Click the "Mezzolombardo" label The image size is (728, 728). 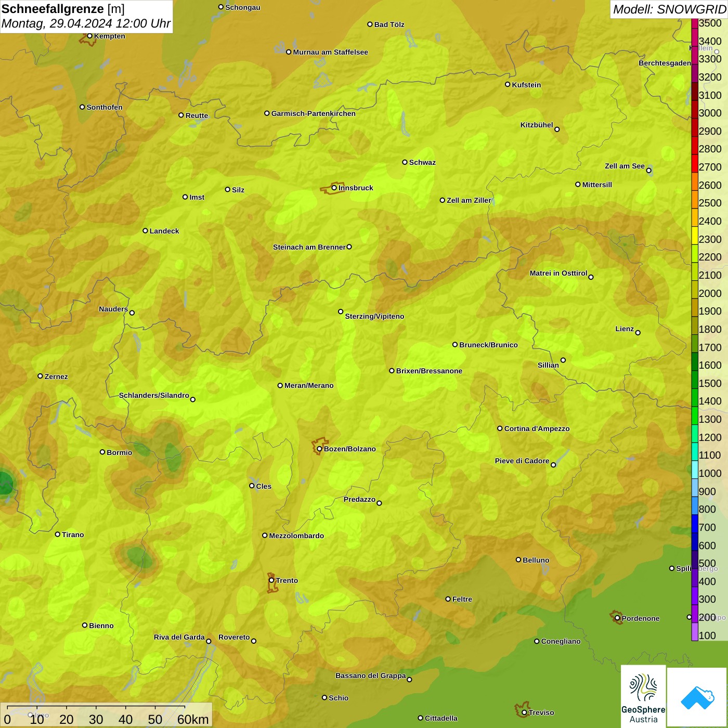tap(296, 536)
